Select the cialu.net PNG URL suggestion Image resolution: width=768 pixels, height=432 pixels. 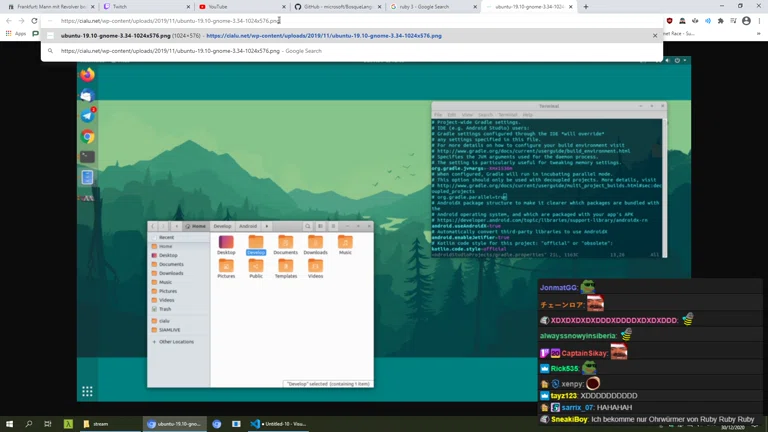(323, 36)
